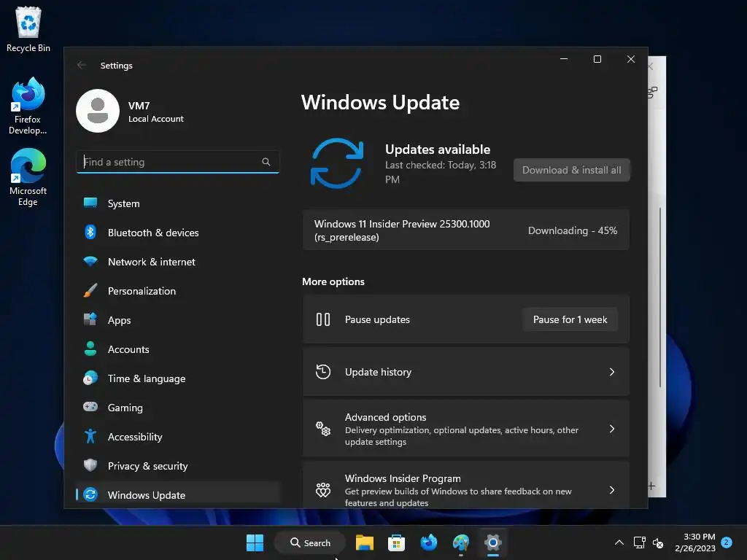Click the Windows Update sidebar sync icon
Screen dimensions: 747x560
pos(90,494)
